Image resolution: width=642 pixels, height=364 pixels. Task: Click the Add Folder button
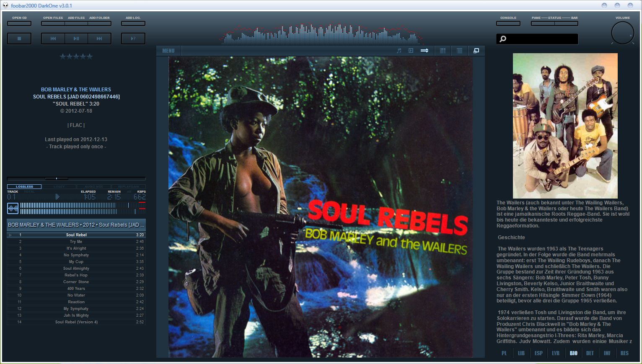[100, 23]
